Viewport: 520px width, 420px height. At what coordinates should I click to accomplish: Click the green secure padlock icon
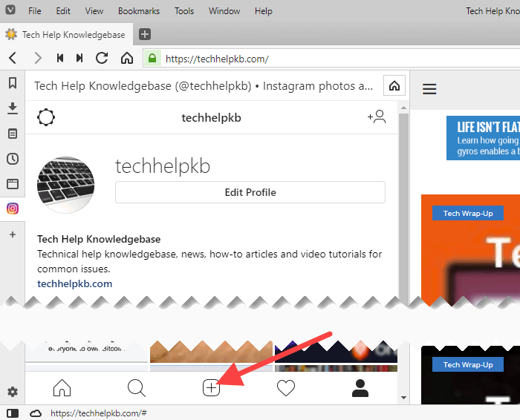[x=152, y=59]
